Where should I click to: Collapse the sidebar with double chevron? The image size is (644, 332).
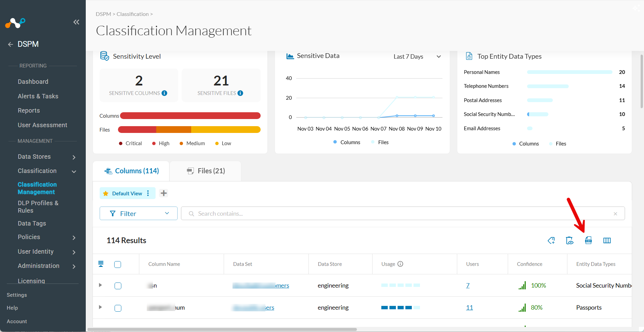(76, 22)
